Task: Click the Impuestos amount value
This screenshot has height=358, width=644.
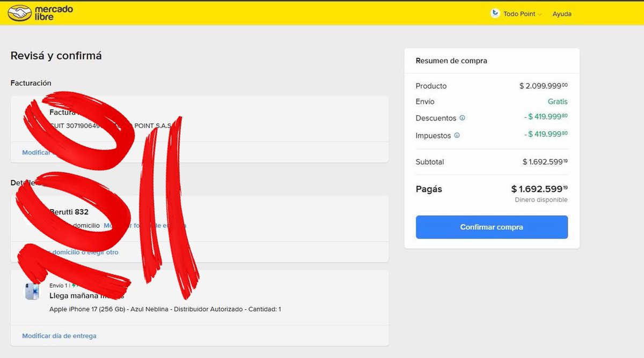Action: tap(546, 136)
